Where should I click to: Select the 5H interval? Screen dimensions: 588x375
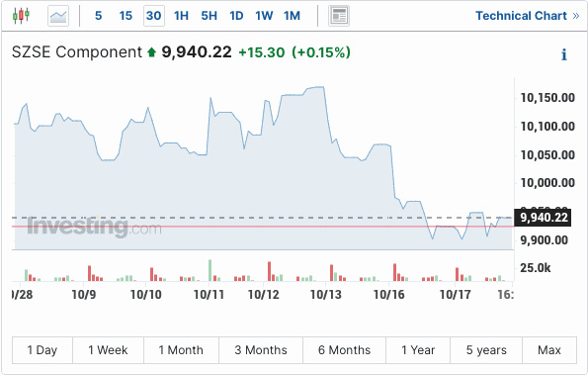point(209,16)
